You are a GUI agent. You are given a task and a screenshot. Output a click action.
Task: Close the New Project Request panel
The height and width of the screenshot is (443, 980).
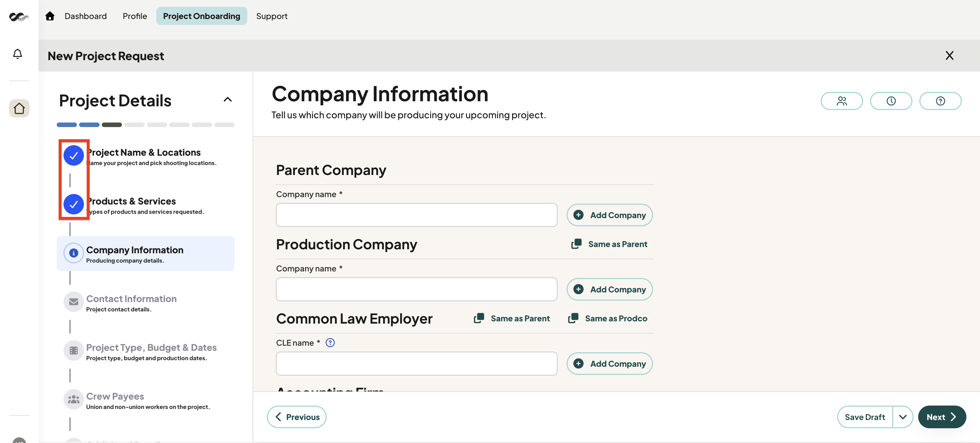click(x=949, y=56)
